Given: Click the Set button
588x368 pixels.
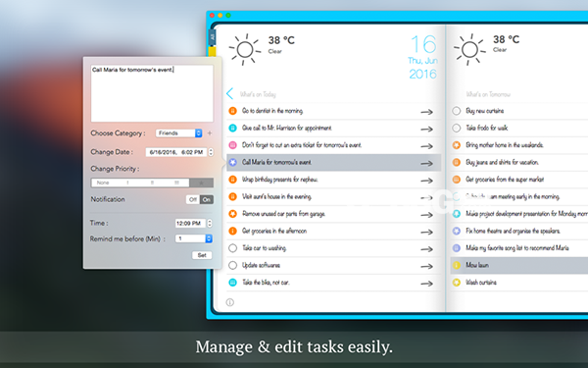Looking at the screenshot, I should pos(202,255).
